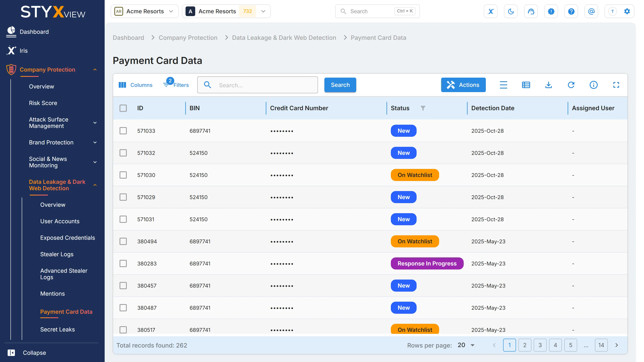644x362 pixels.
Task: Expand table to fullscreen
Action: pos(616,85)
